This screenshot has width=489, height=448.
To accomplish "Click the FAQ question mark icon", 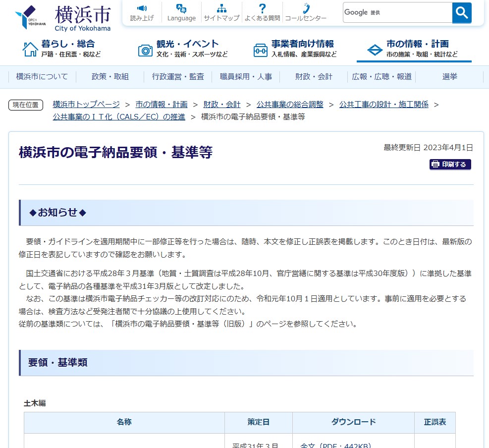I will tap(262, 8).
